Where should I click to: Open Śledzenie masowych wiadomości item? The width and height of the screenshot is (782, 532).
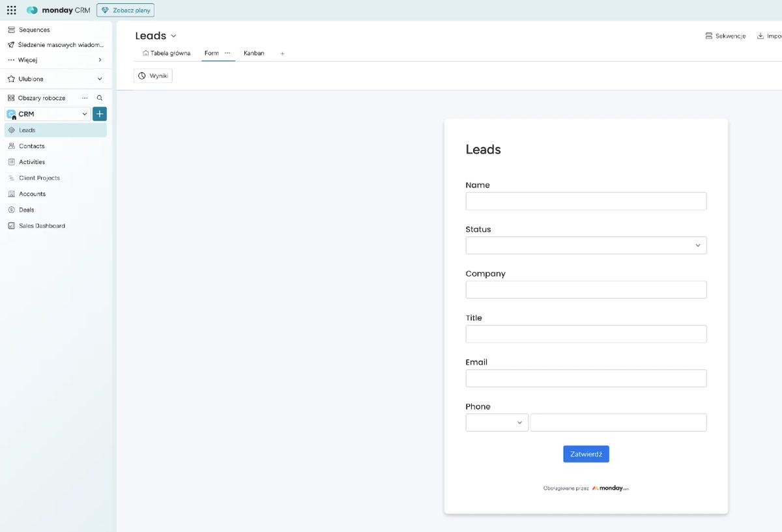[55, 45]
